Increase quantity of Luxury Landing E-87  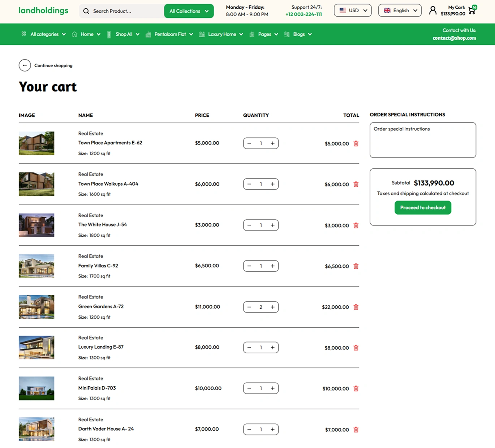coord(272,348)
